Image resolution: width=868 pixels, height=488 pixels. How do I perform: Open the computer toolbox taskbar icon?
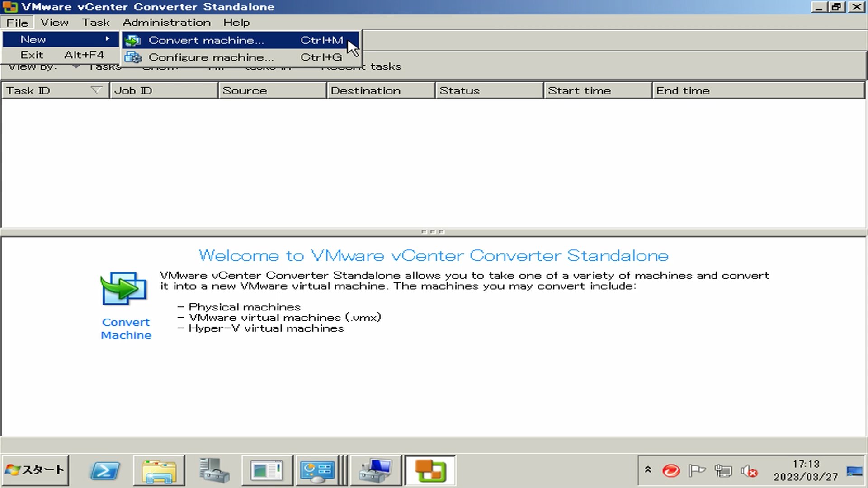(x=375, y=471)
